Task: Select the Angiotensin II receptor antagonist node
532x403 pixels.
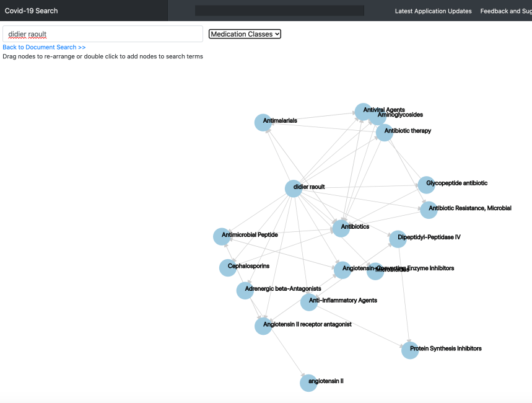Action: (x=263, y=326)
